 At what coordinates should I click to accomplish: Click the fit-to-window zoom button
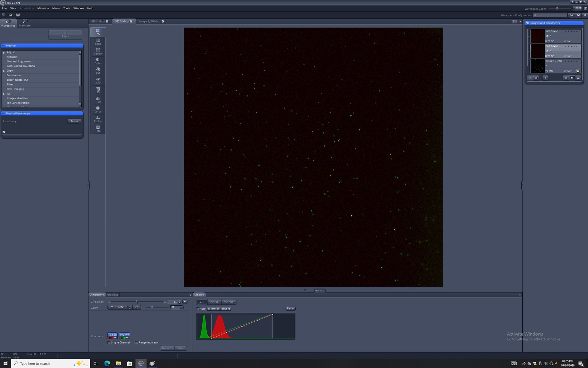click(x=112, y=307)
